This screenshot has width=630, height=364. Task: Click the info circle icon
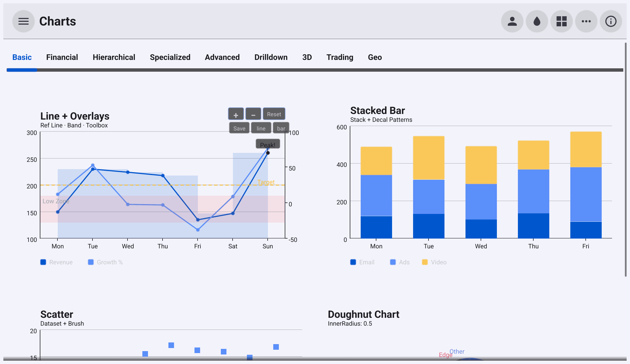coord(611,21)
